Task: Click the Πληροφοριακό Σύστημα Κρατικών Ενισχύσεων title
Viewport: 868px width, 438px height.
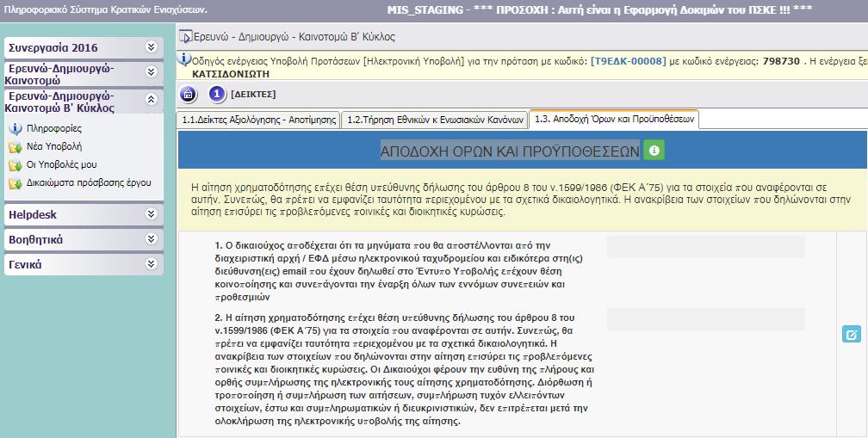Action: (105, 10)
